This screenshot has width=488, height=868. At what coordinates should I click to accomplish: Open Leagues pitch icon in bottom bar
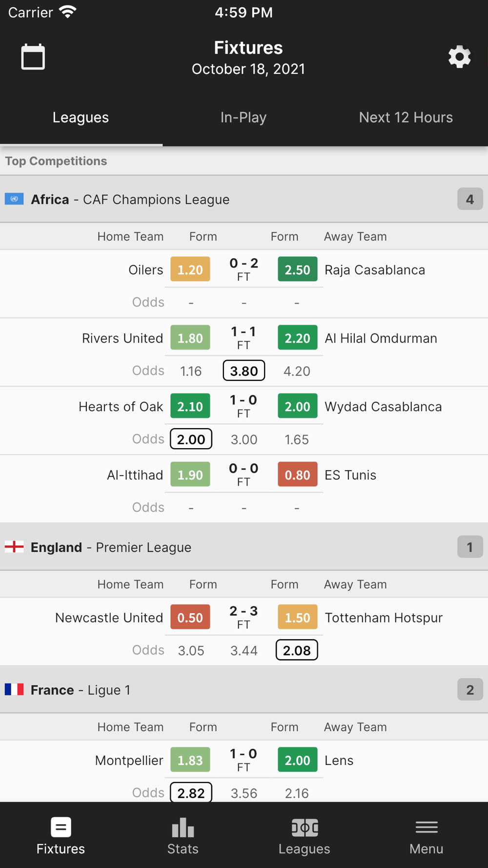[305, 827]
